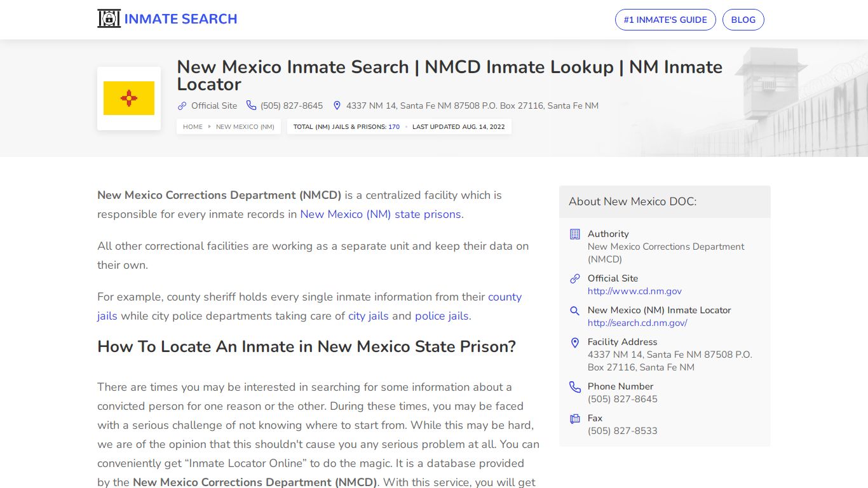Open the Official Site link under the title
This screenshot has width=868, height=488.
click(214, 106)
